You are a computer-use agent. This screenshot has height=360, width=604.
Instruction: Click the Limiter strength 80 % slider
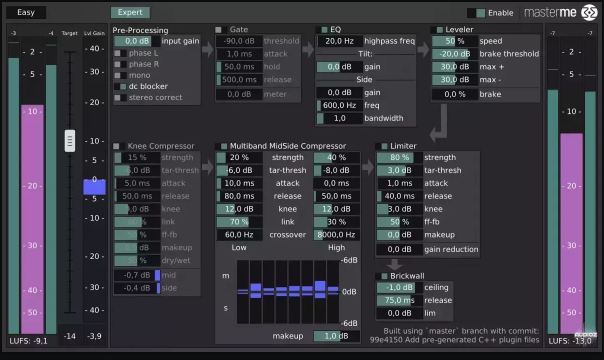pos(399,157)
